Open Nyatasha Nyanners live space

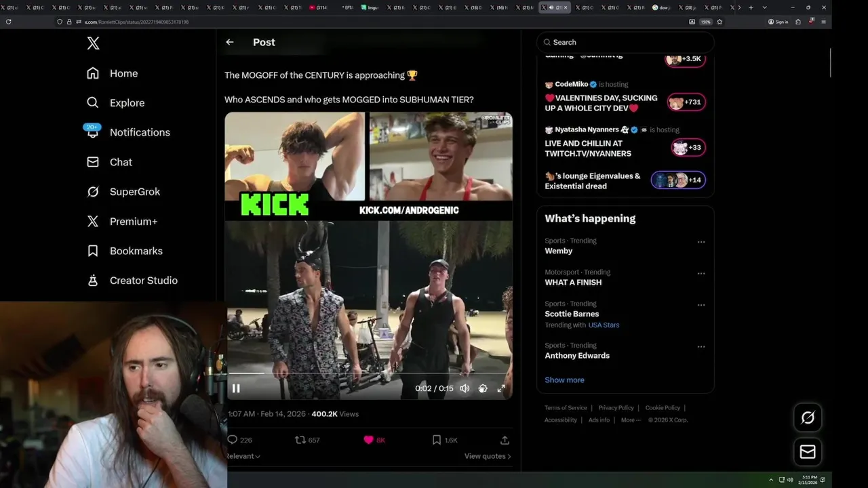[625, 142]
